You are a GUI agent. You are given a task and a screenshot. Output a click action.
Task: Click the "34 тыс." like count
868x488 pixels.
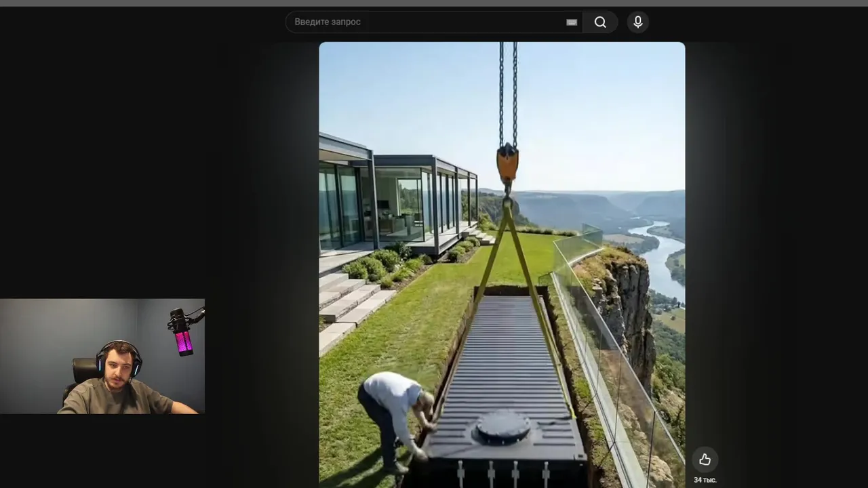[x=705, y=480]
